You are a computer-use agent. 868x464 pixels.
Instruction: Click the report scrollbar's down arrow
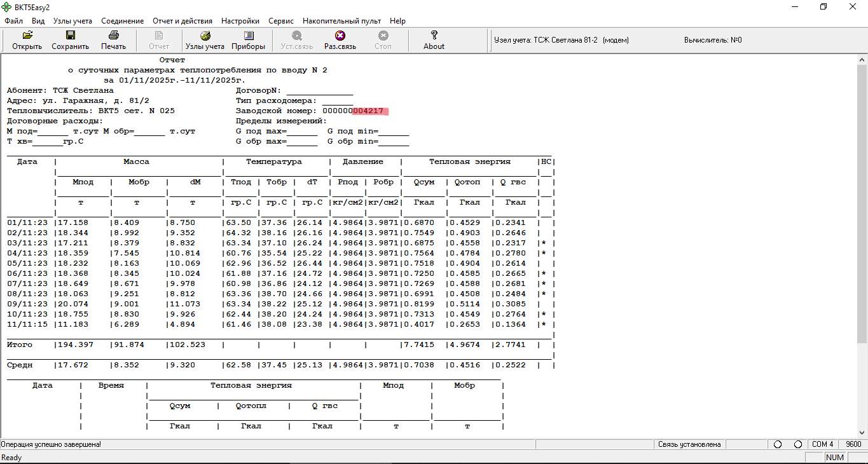click(862, 433)
